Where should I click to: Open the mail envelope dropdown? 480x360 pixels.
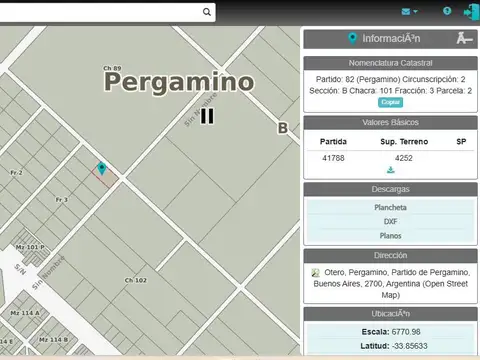(409, 12)
